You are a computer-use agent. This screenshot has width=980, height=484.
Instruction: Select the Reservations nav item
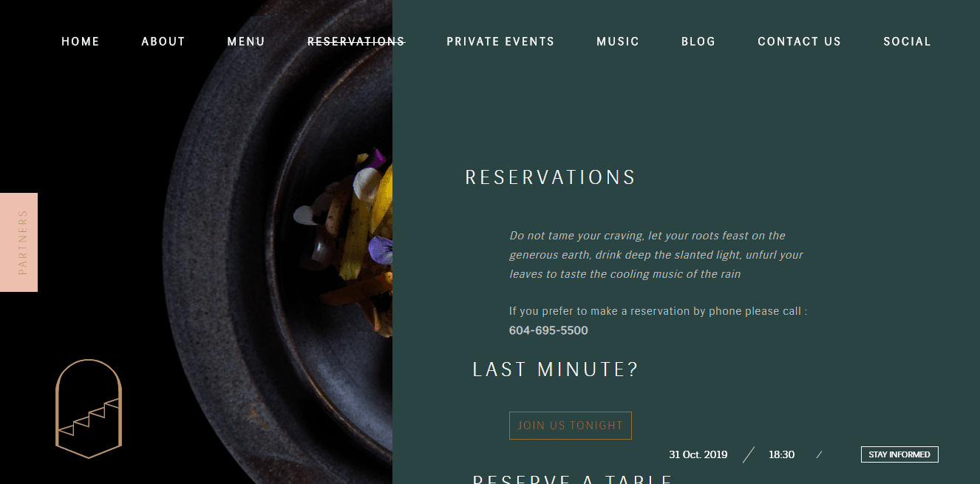(356, 41)
